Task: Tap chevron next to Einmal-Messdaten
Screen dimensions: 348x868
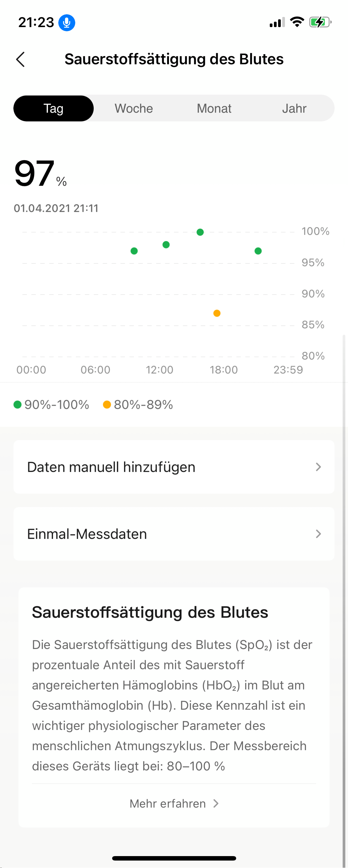Action: pos(318,534)
